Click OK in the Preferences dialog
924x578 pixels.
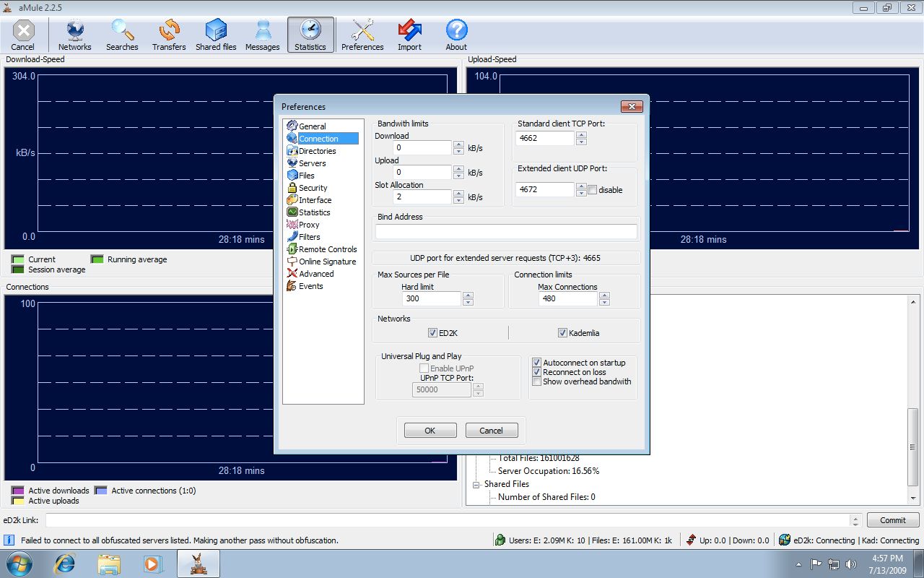pyautogui.click(x=430, y=431)
